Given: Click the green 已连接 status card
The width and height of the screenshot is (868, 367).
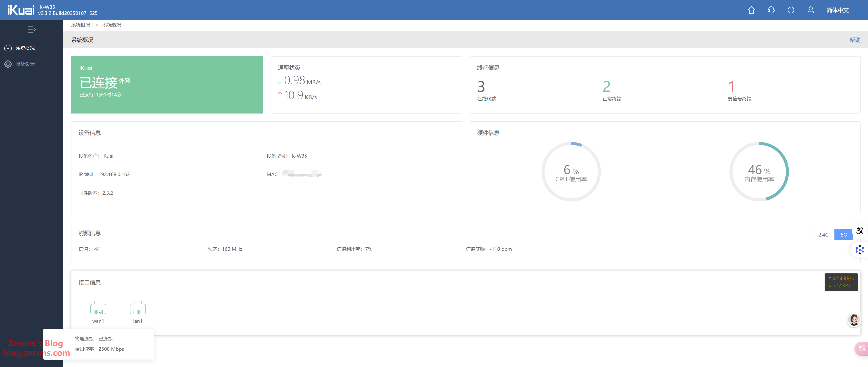Looking at the screenshot, I should pyautogui.click(x=166, y=85).
